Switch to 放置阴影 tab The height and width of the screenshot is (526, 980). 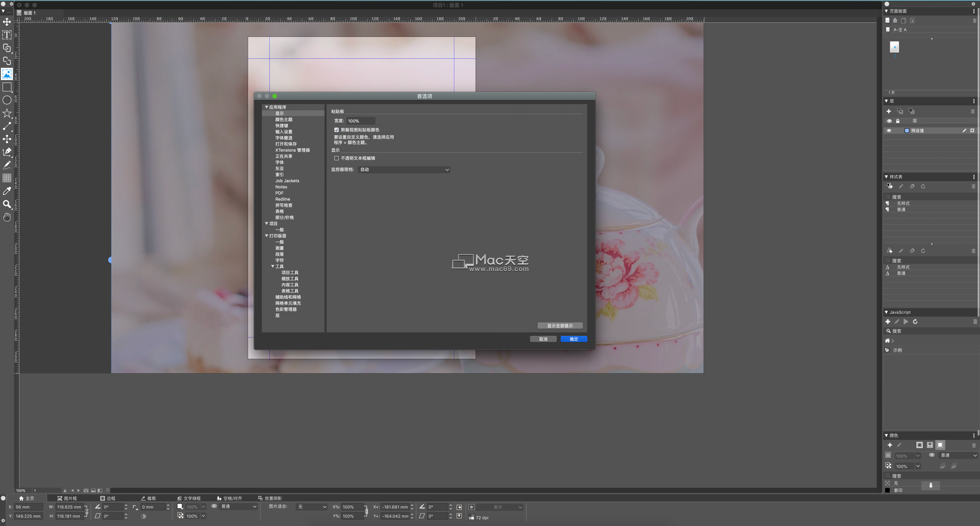point(270,498)
